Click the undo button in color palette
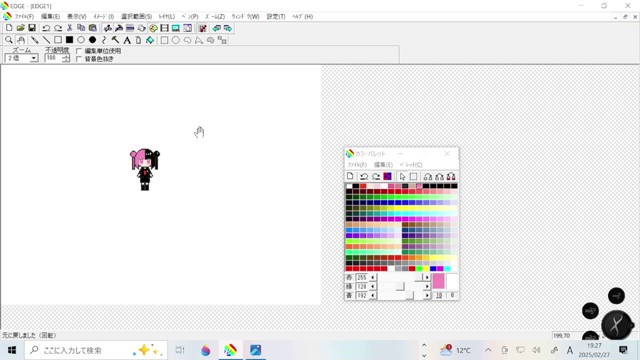Viewport: 640px width, 360px height. click(x=364, y=176)
